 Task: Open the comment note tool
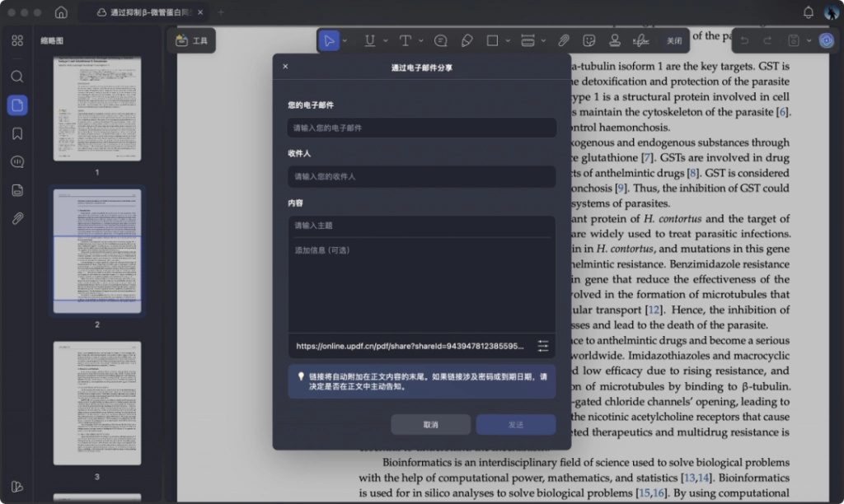click(441, 41)
